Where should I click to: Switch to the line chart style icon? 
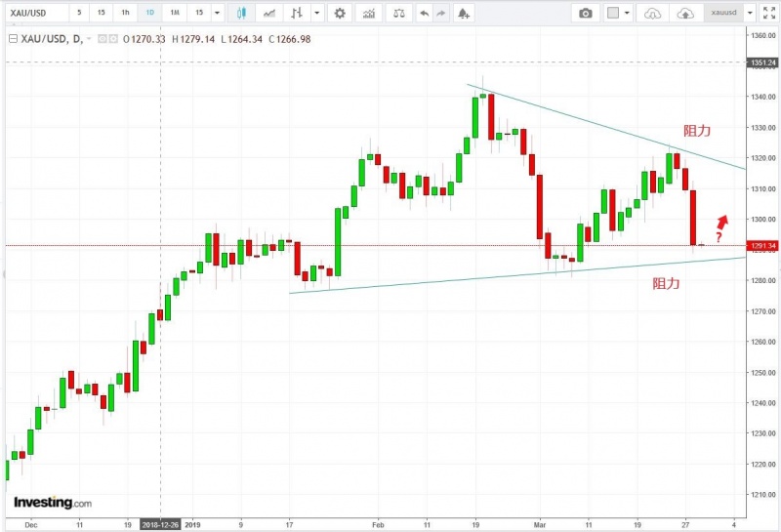tap(268, 14)
